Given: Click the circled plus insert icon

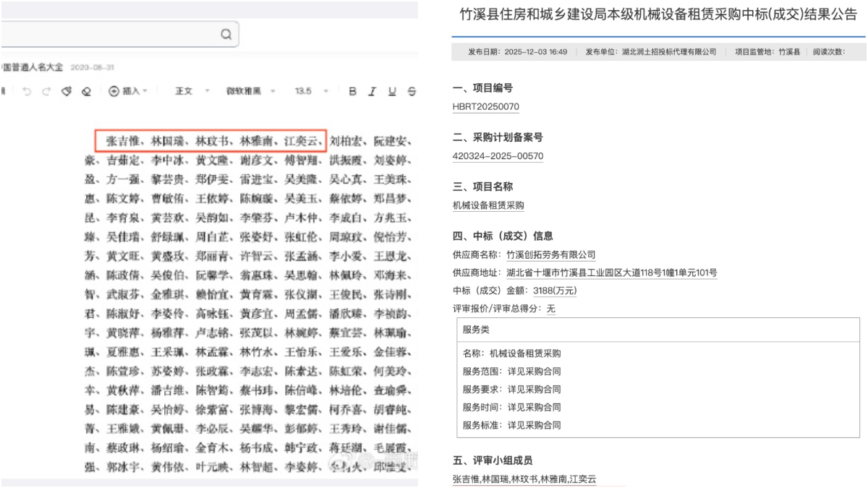Looking at the screenshot, I should pyautogui.click(x=114, y=91).
